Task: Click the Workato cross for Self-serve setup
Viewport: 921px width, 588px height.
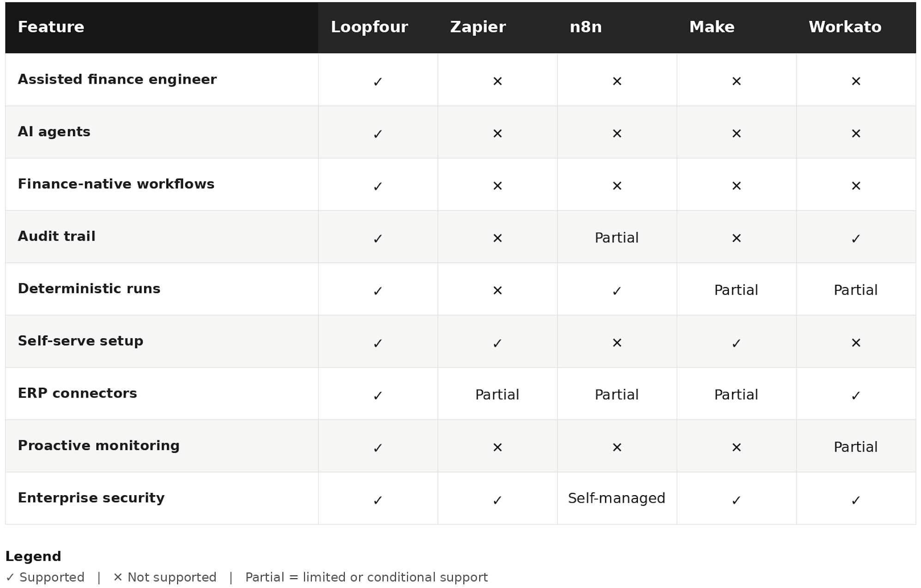Action: click(856, 343)
